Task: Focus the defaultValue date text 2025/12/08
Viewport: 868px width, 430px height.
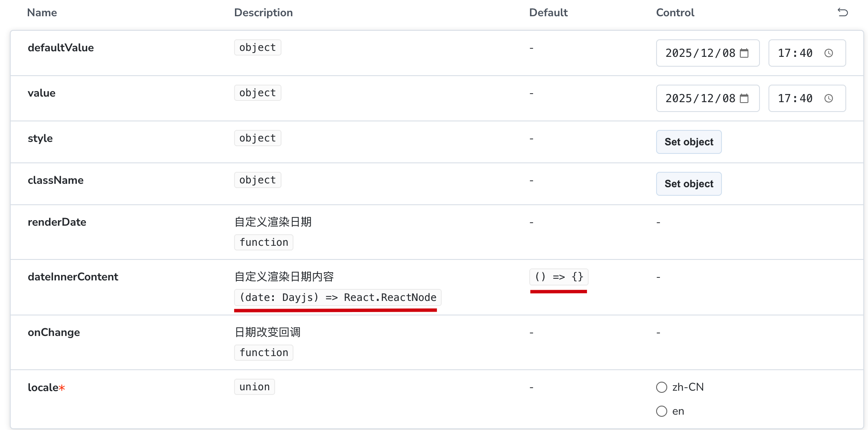Action: (700, 53)
